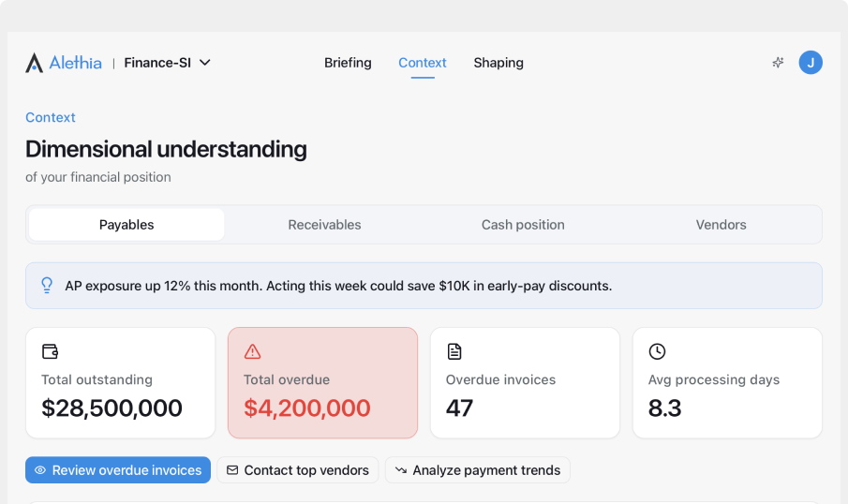This screenshot has width=848, height=504.
Task: Click the Dimensional understanding heading
Action: pos(166,149)
